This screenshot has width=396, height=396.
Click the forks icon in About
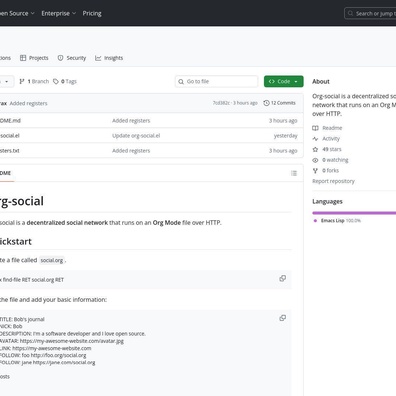click(315, 171)
